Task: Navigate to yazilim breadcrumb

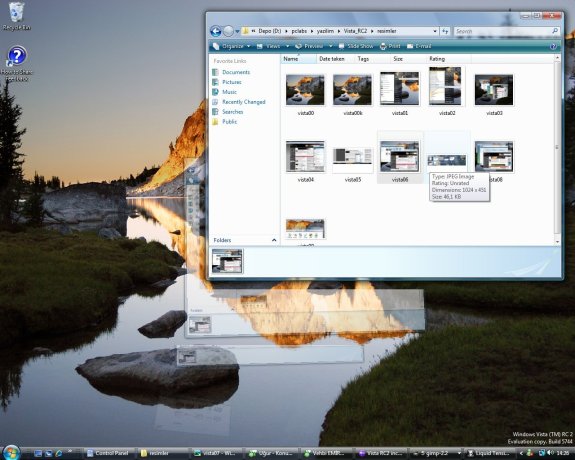Action: point(325,31)
